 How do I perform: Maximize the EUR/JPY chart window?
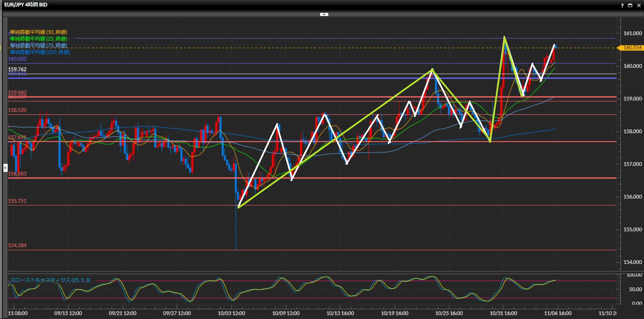(x=630, y=5)
